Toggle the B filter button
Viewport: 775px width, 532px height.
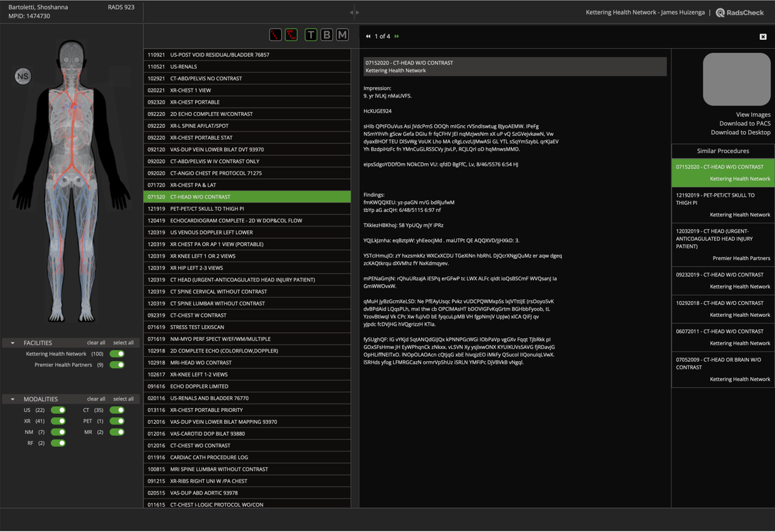[x=327, y=35]
